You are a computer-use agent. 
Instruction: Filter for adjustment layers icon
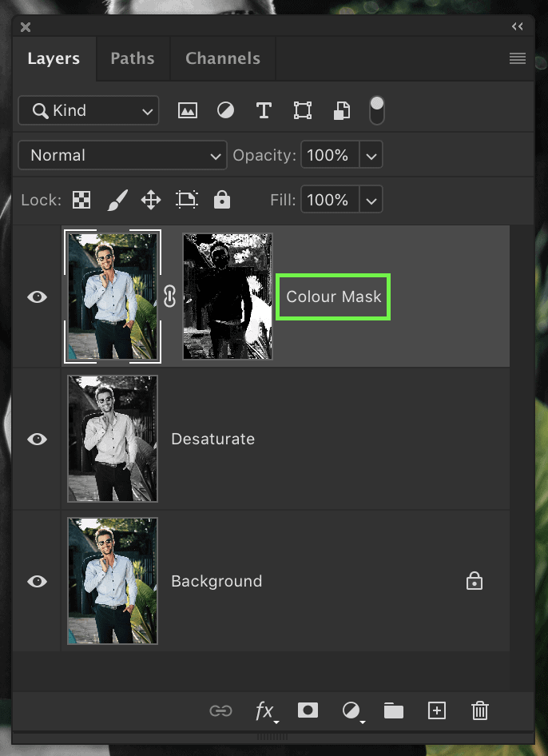225,110
